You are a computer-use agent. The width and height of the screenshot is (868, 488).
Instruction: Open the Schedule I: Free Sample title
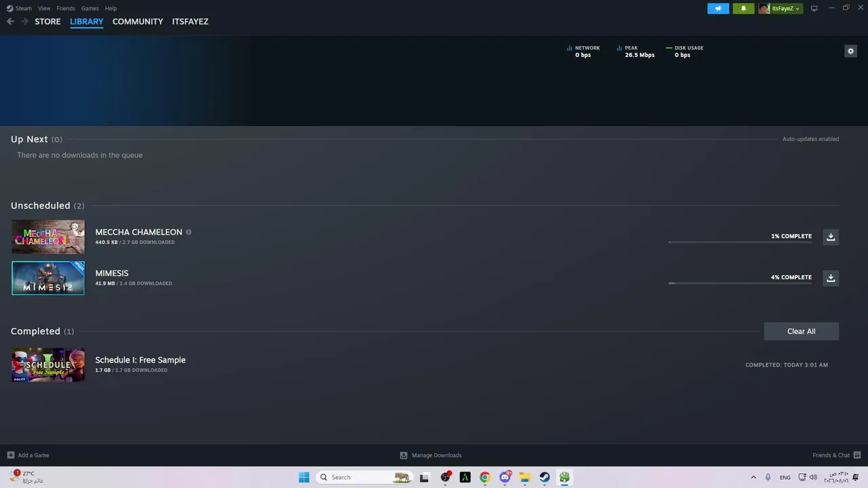tap(140, 360)
